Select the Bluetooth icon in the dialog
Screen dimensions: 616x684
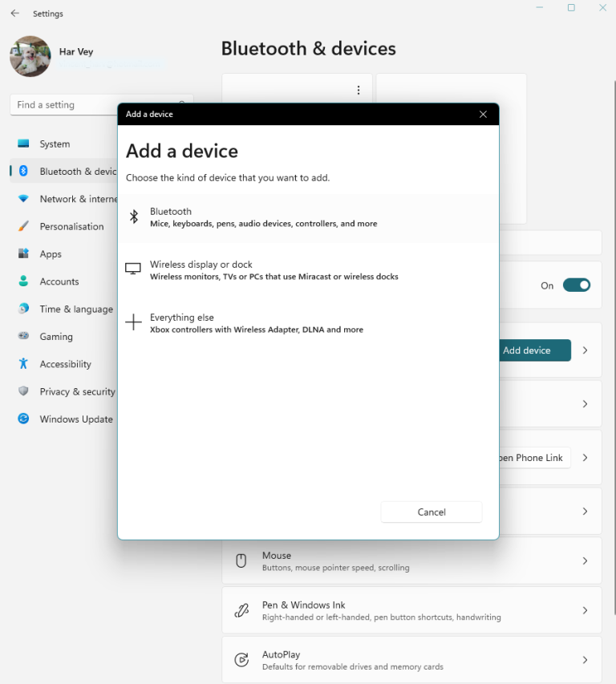point(134,217)
